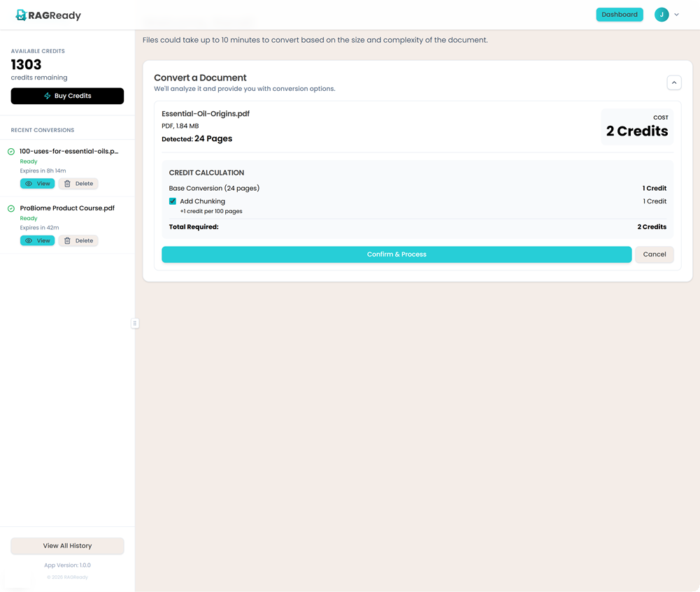Cancel the document conversion

click(654, 254)
